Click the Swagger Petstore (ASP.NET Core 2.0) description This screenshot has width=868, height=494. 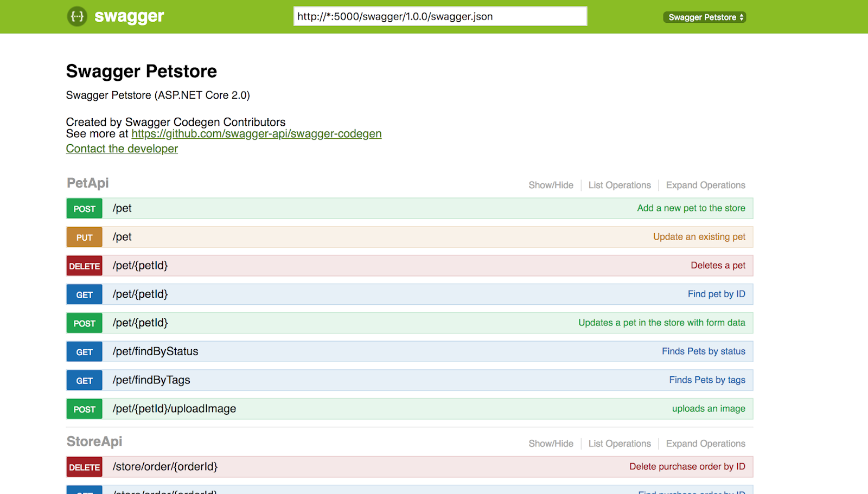158,95
